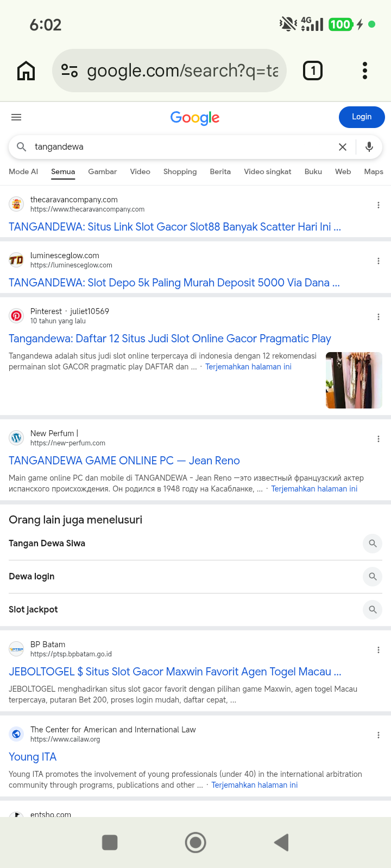Screen dimensions: 391x868
Task: Switch to Maps tab
Action: (374, 171)
